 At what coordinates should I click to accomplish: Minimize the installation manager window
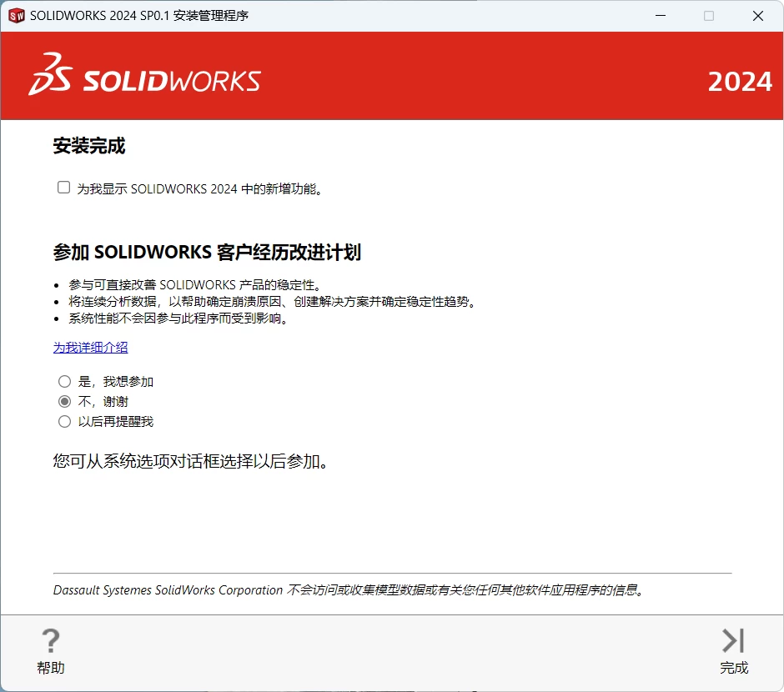point(661,16)
